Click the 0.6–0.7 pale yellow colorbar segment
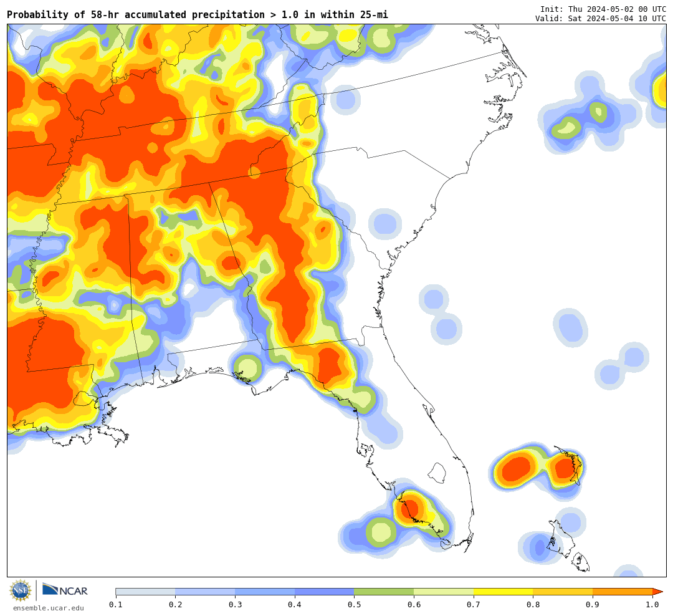The height and width of the screenshot is (616, 673). coord(444,592)
